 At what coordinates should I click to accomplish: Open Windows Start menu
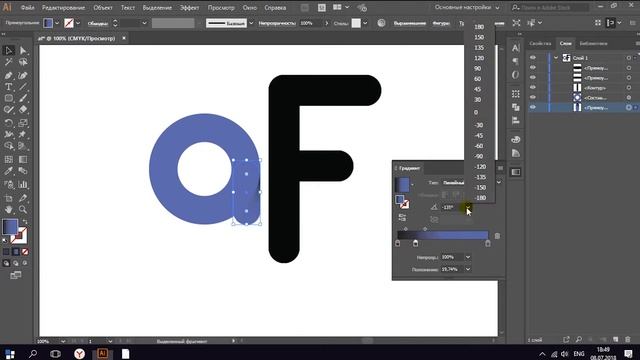[10, 353]
